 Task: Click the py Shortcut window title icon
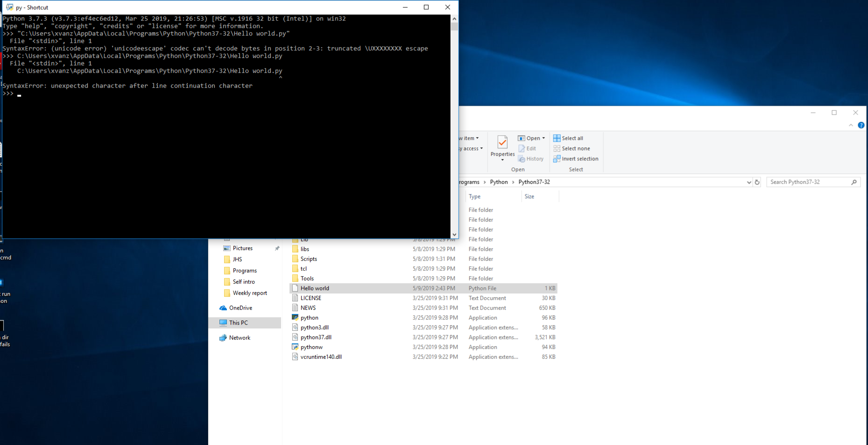[x=9, y=7]
